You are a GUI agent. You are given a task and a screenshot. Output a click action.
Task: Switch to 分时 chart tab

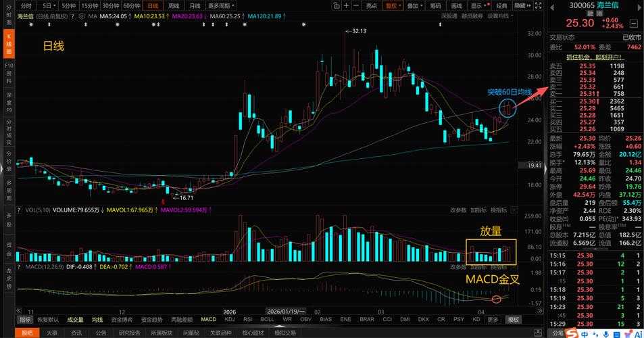[26, 6]
